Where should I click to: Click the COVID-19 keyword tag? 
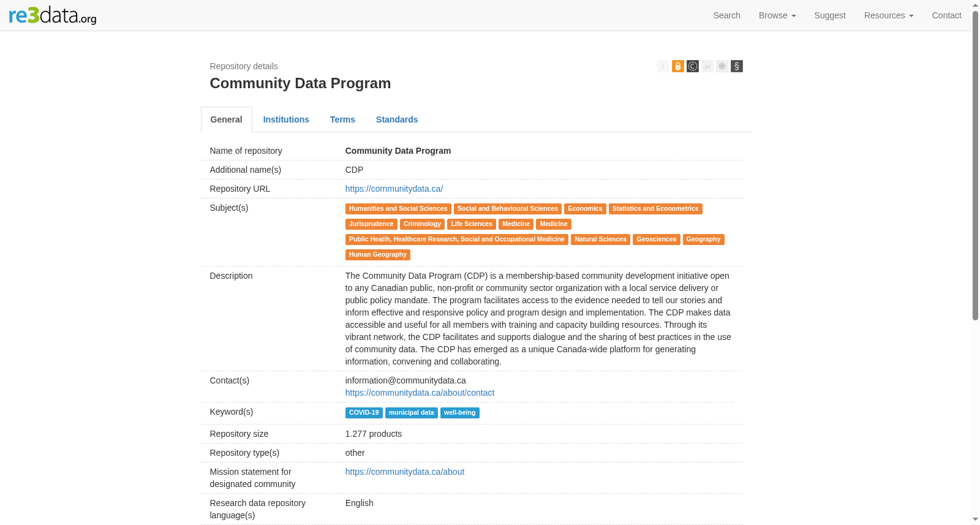pyautogui.click(x=364, y=413)
